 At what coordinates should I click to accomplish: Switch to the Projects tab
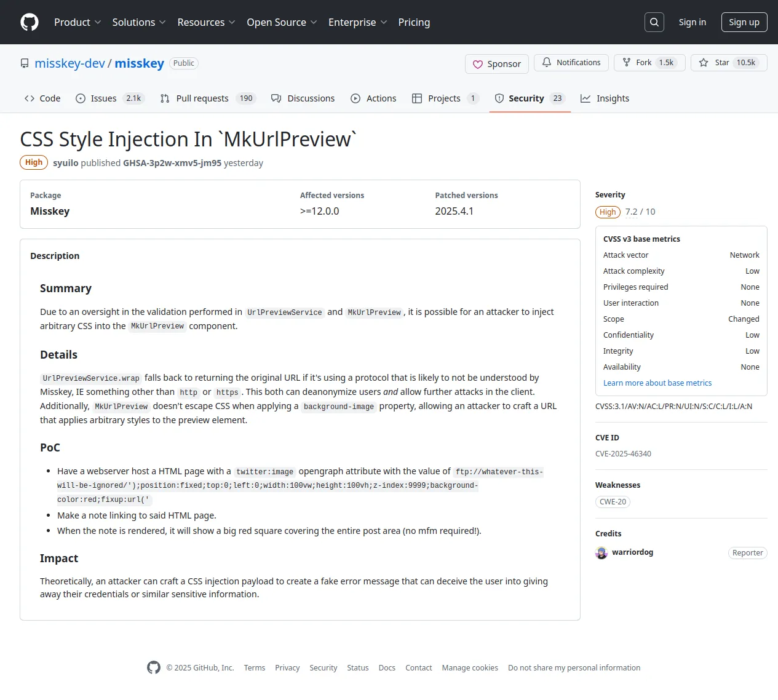(446, 98)
